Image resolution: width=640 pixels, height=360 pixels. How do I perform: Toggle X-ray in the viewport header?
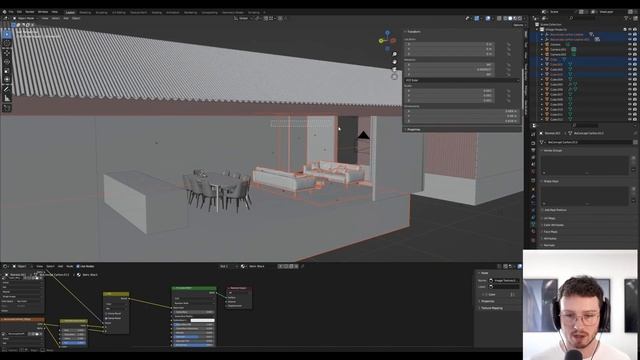coord(499,18)
